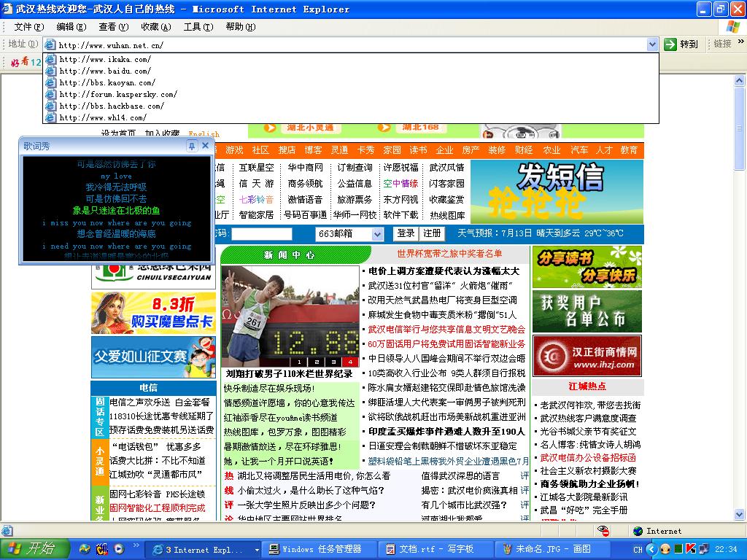Open the 游戏 navigation link
747x560 pixels.
(x=234, y=150)
